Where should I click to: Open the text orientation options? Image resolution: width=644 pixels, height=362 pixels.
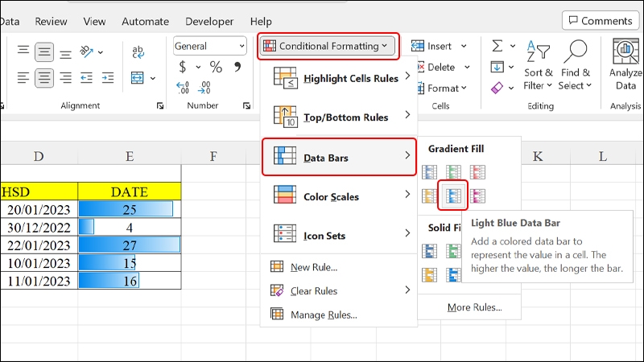pyautogui.click(x=91, y=51)
